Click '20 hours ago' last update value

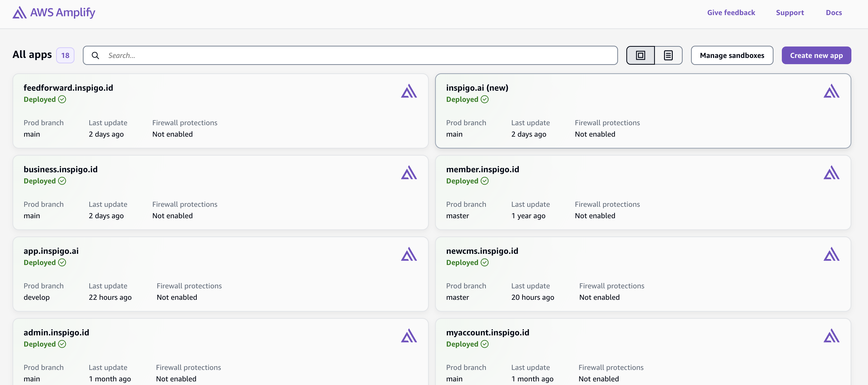pos(533,297)
